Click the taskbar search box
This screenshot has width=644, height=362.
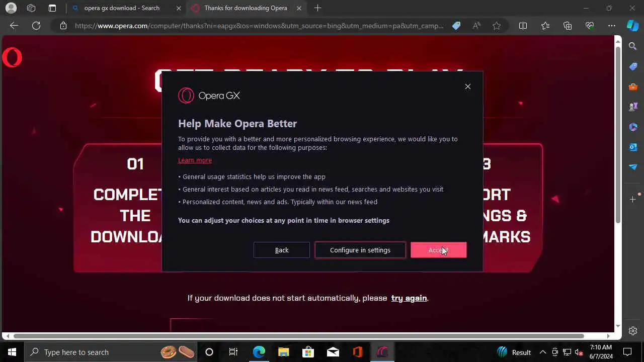coord(111,352)
